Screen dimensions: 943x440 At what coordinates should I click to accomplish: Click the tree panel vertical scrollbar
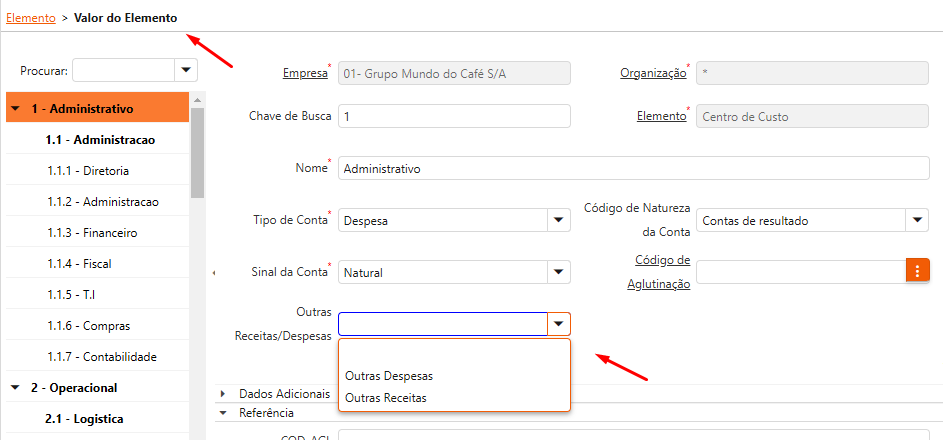(x=197, y=150)
